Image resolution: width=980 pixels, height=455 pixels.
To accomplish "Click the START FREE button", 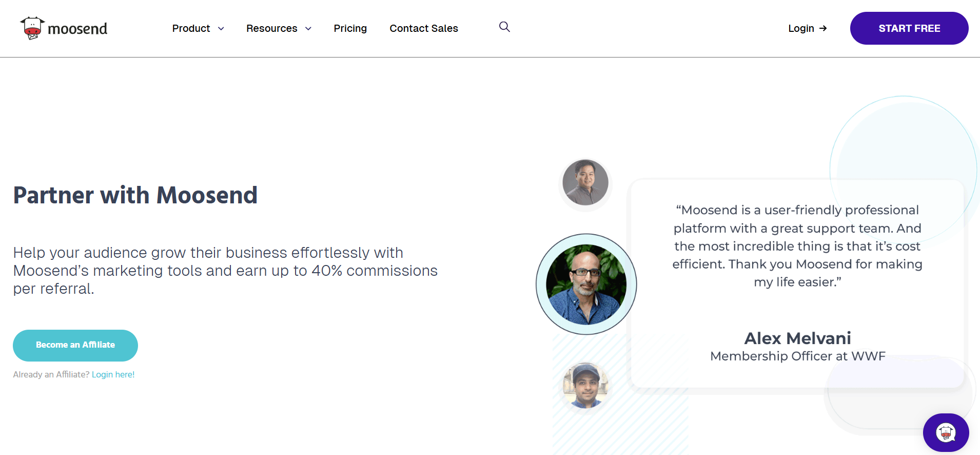I will tap(909, 28).
